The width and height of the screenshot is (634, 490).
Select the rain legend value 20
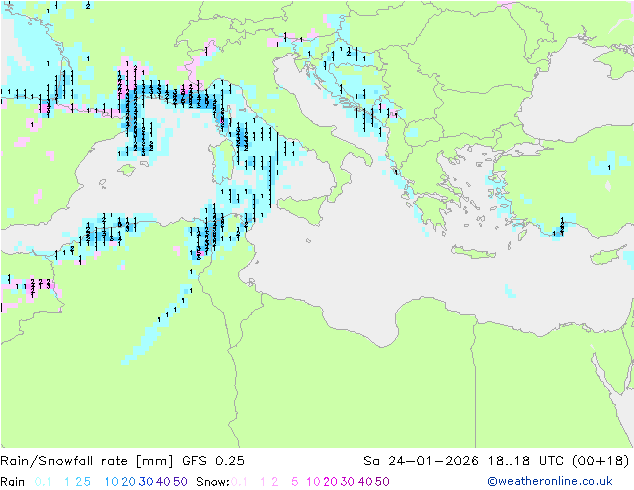[x=129, y=482]
